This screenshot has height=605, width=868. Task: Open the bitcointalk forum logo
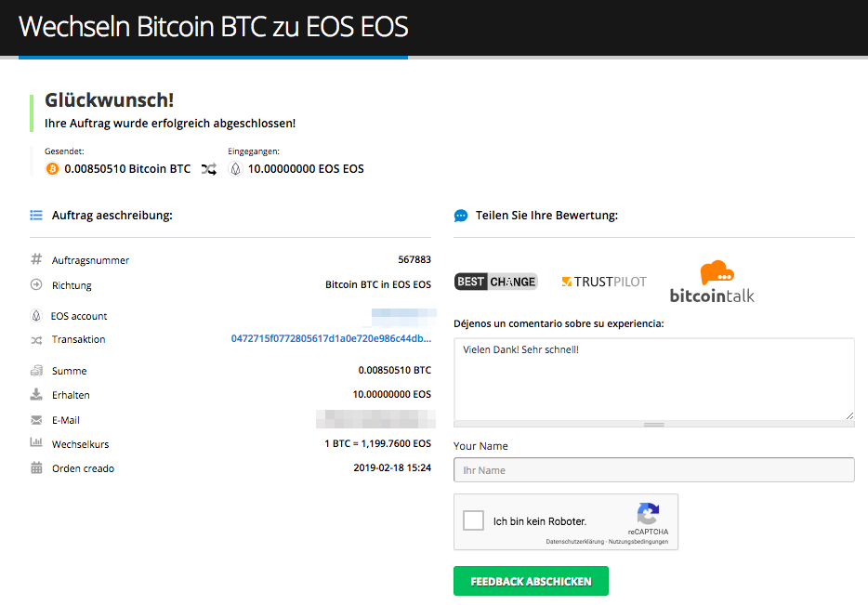coord(712,282)
